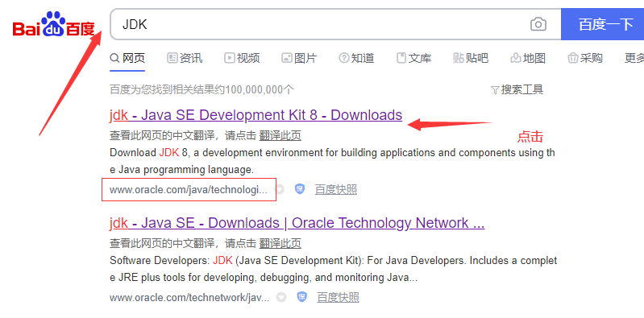The image size is (644, 318).
Task: Open Java SE Downloads Oracle Technology Network result
Action: [x=297, y=223]
